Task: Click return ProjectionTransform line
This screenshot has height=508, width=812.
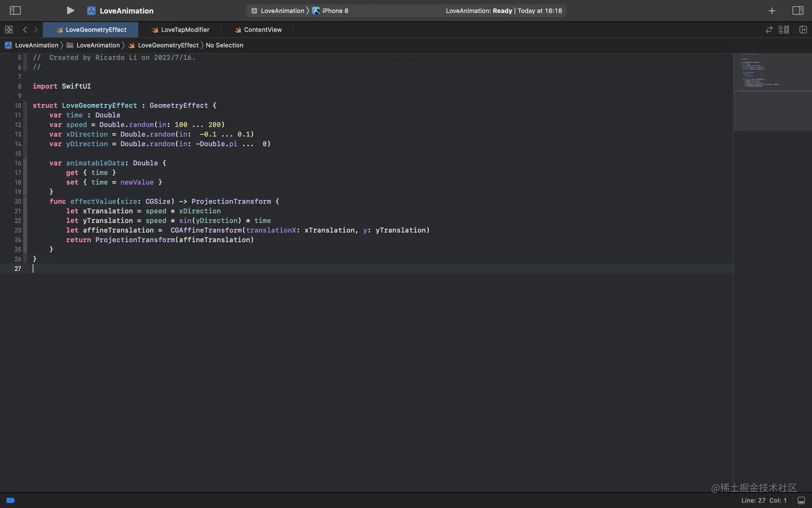Action: click(160, 240)
